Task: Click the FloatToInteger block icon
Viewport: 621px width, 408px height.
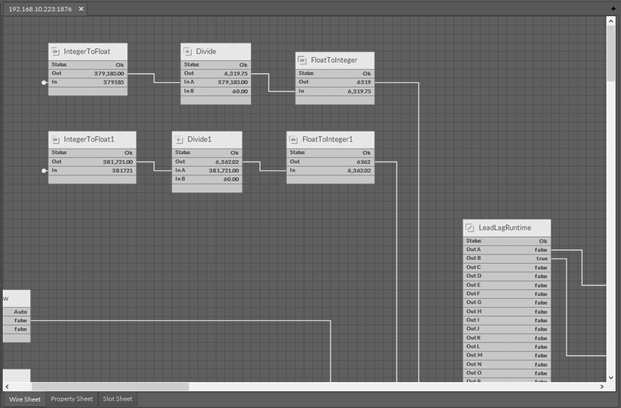Action: pos(304,61)
